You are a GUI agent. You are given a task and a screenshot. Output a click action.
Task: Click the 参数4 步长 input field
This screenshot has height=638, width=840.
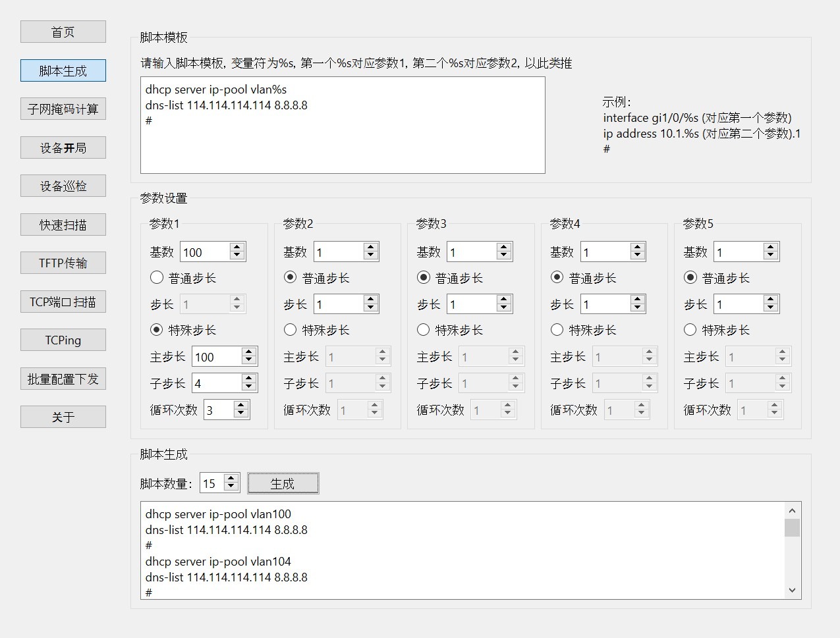tap(604, 304)
